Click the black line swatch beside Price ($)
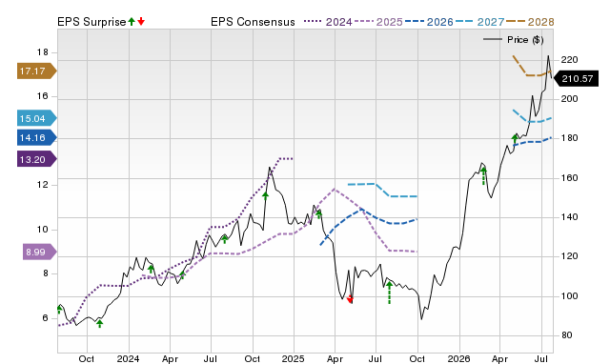 (493, 39)
